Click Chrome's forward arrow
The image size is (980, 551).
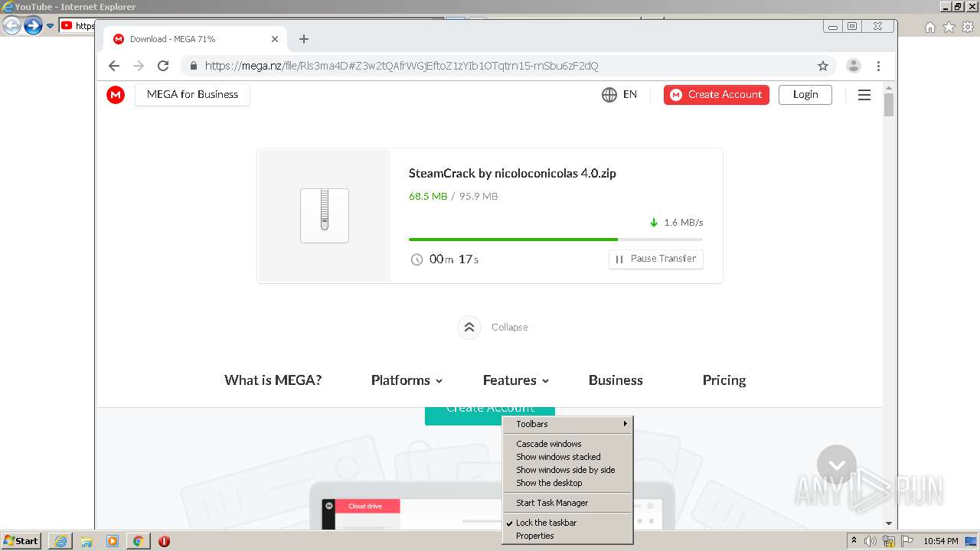(x=139, y=66)
